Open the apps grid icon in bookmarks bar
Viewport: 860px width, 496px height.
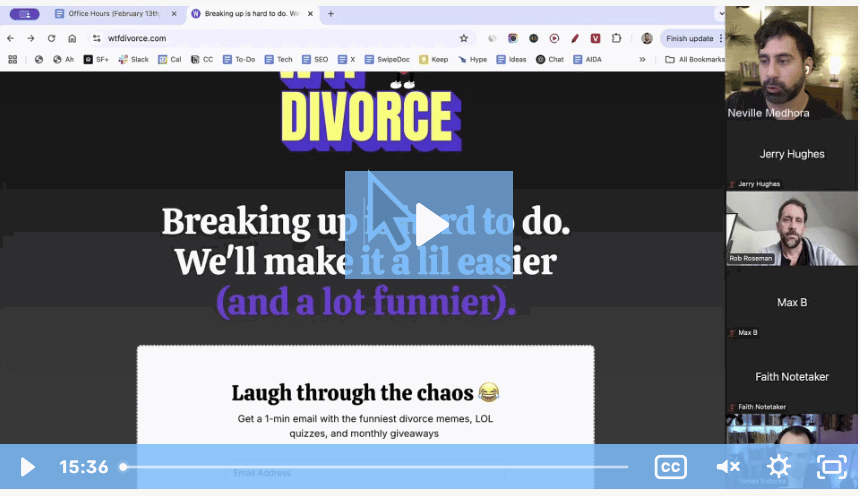point(13,59)
